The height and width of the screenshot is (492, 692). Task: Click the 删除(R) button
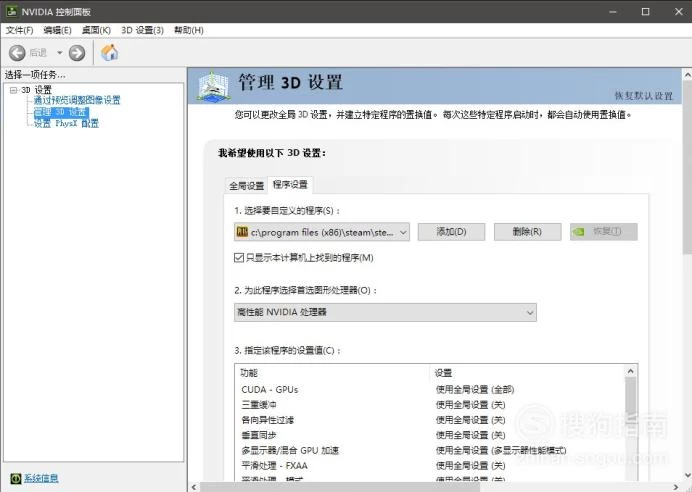527,232
